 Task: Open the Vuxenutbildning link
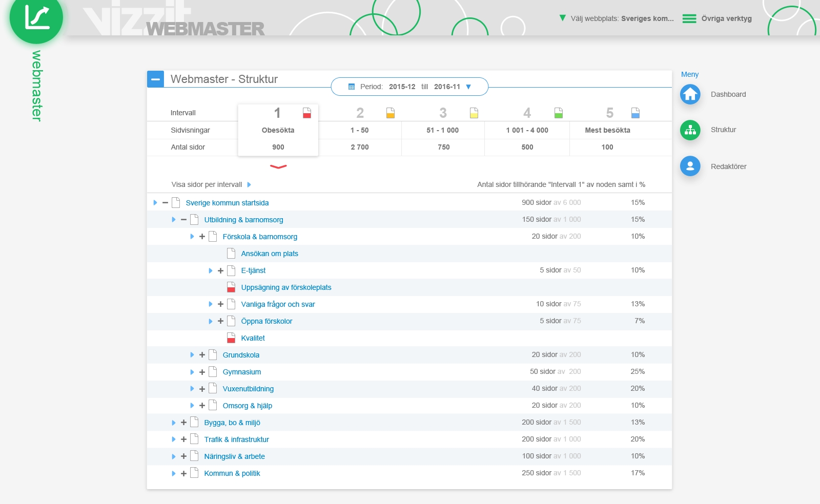[248, 389]
